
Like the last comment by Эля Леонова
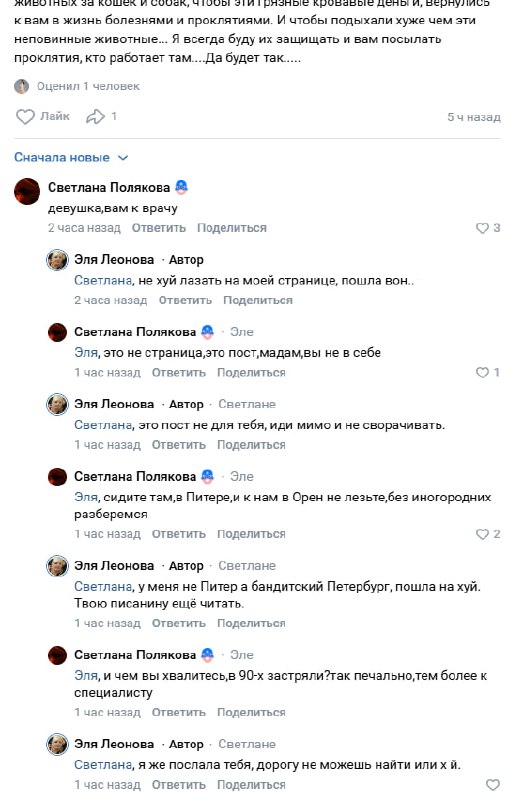point(493,785)
